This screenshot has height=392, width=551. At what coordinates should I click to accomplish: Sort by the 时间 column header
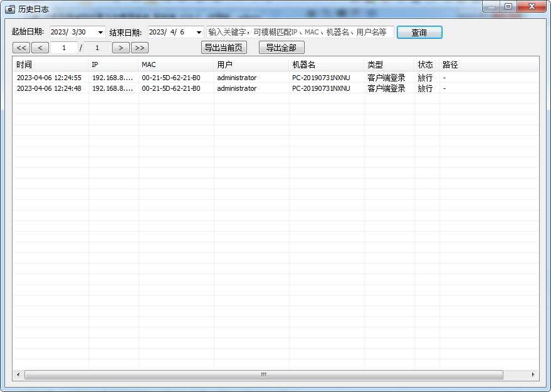(x=50, y=64)
